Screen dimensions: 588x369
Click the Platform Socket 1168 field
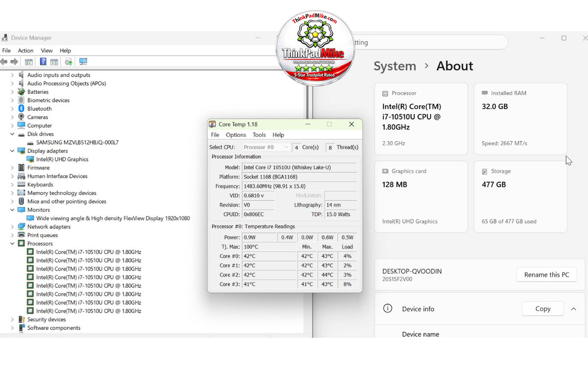[299, 177]
